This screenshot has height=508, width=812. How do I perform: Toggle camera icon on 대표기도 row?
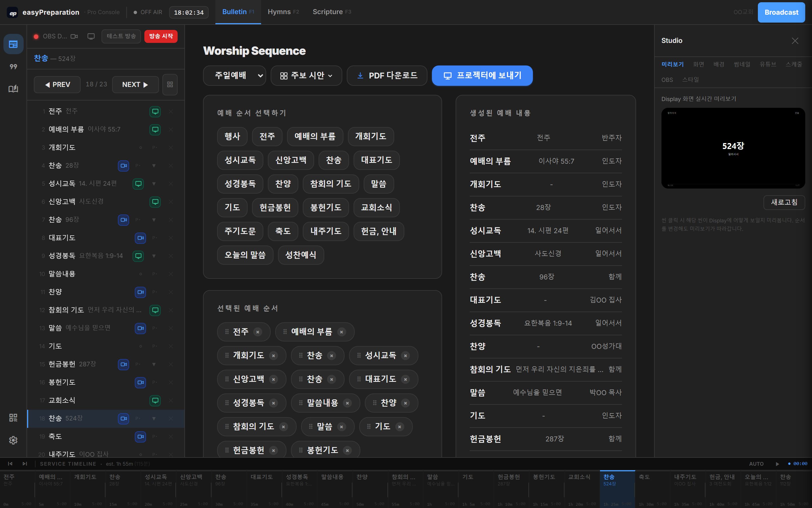(x=140, y=238)
